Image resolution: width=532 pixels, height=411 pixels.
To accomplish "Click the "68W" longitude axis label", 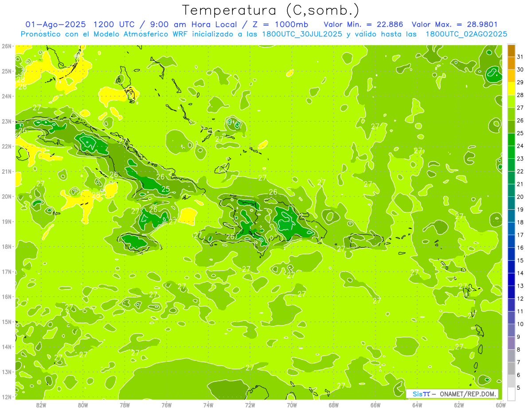I will tap(334, 405).
